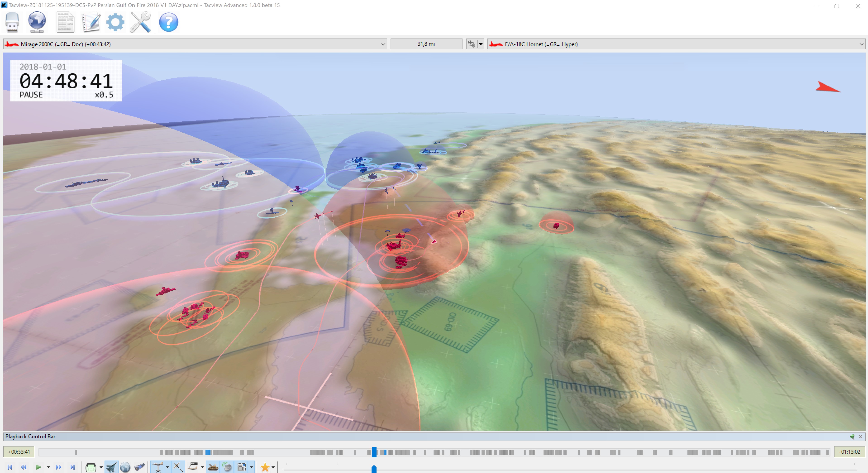Toggle the fighter jet external view

pos(111,467)
